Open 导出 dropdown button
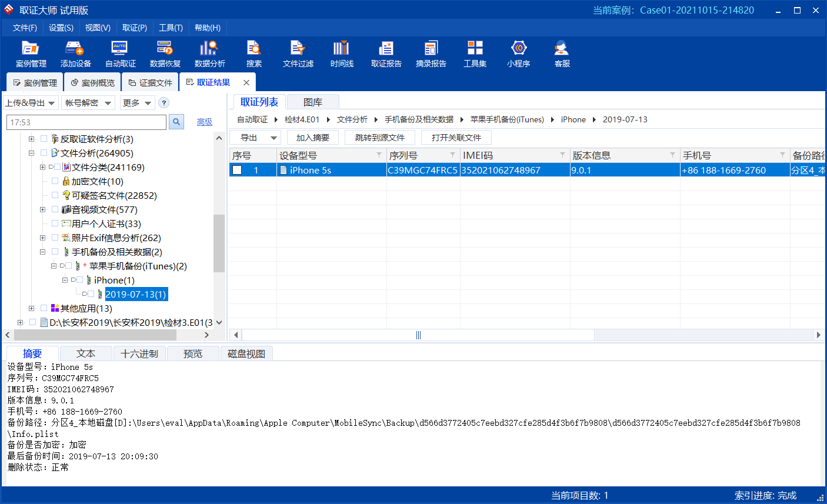Screen dimensions: 827x504 255,138
